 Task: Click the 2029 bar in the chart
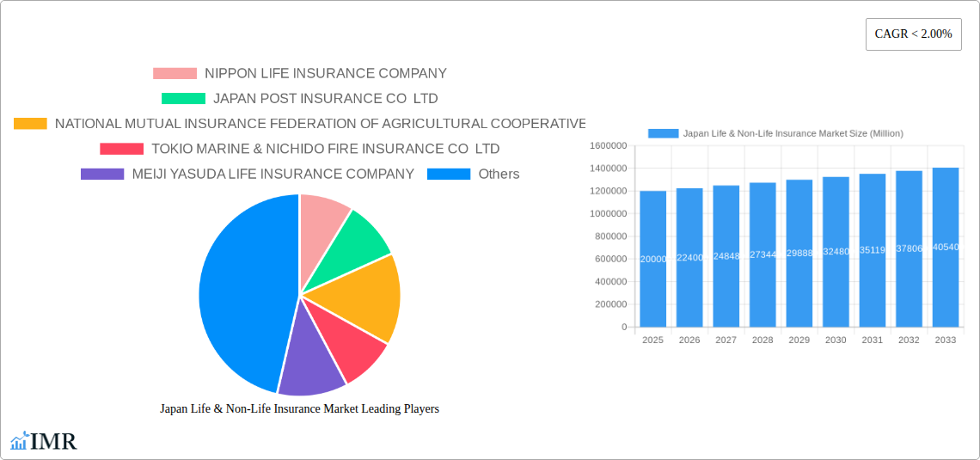point(799,253)
